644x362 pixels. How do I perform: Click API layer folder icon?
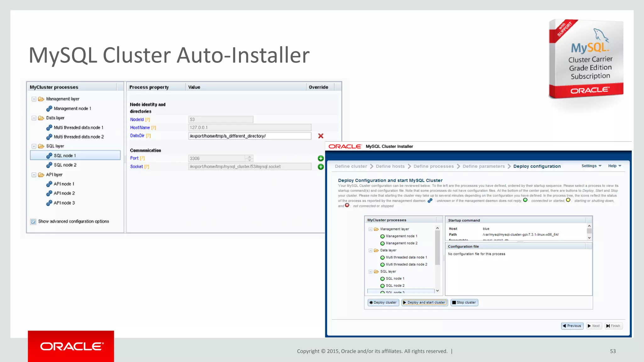(x=41, y=175)
